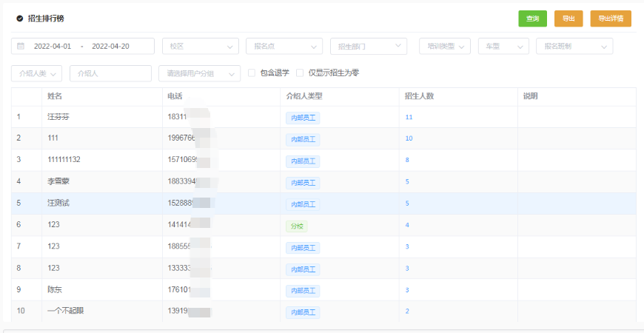The image size is (644, 333).
Task: Click the calendar icon in date range
Action: click(21, 46)
